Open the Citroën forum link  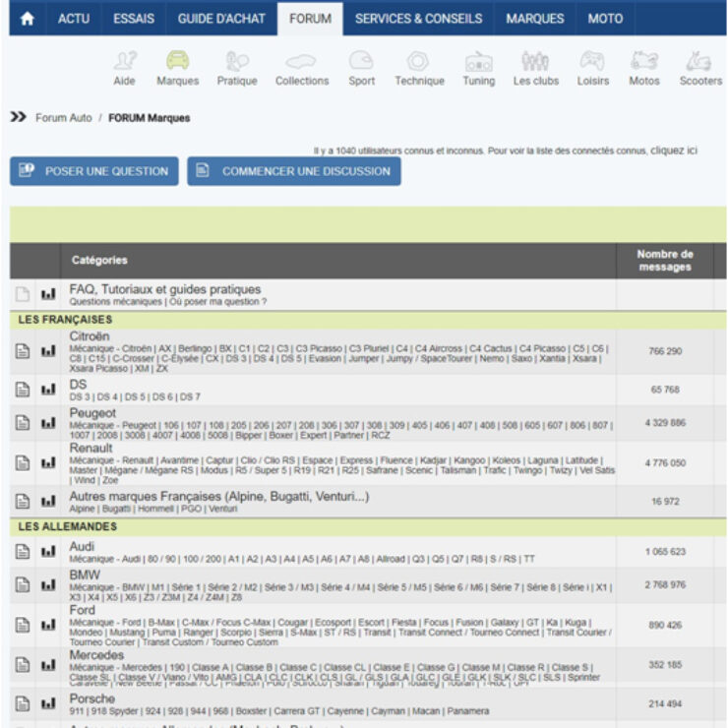[90, 336]
